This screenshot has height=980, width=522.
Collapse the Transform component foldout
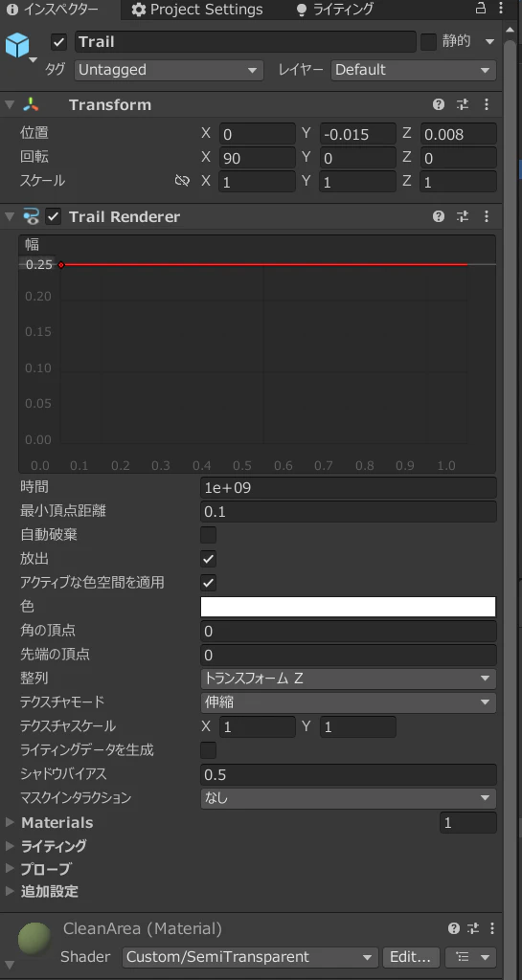click(9, 104)
